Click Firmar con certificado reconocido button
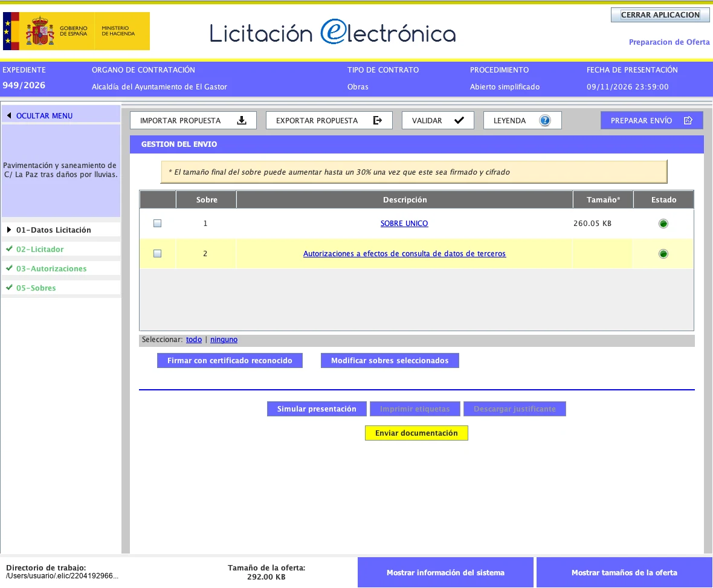 [230, 361]
